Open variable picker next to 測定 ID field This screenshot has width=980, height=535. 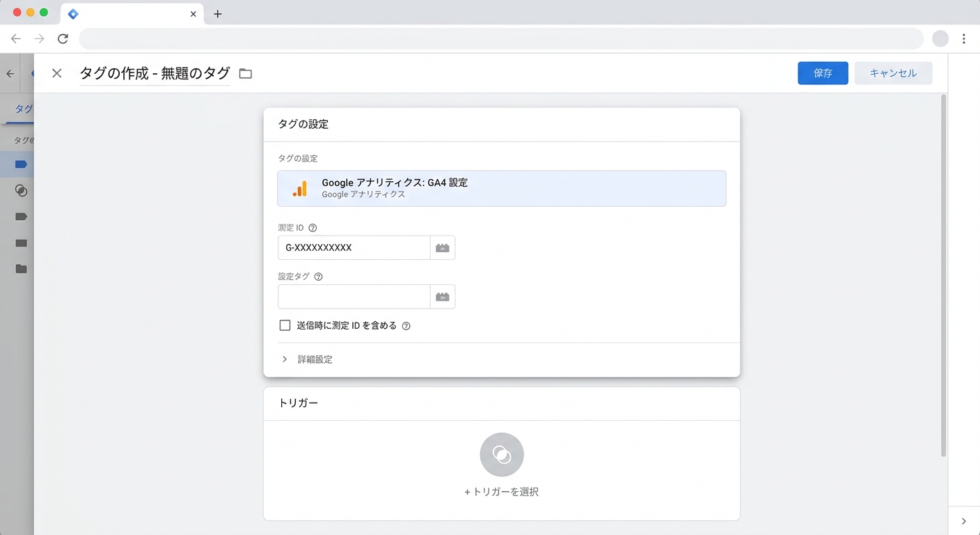(443, 247)
